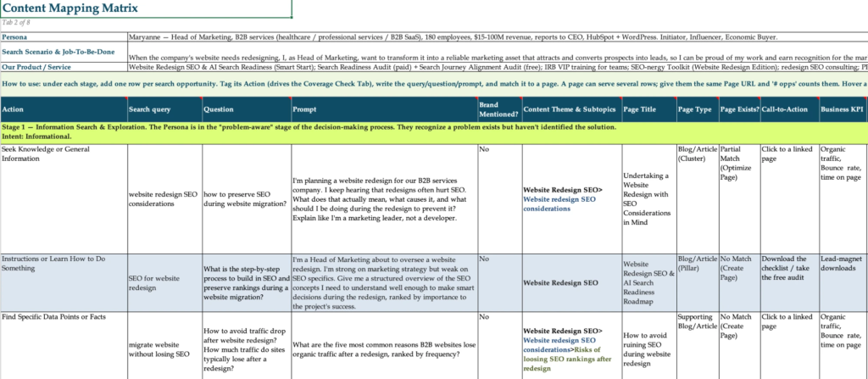Select the Brand Mentioned? column header

[500, 109]
